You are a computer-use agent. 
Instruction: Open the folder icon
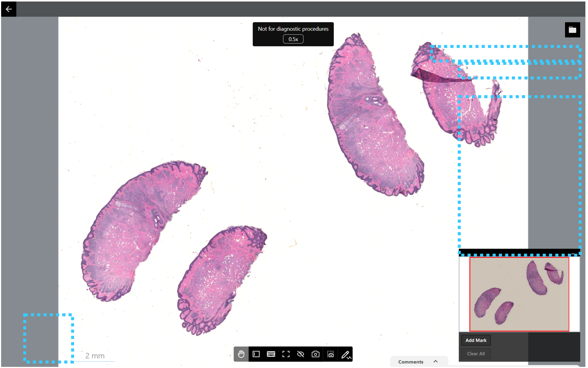click(x=572, y=30)
